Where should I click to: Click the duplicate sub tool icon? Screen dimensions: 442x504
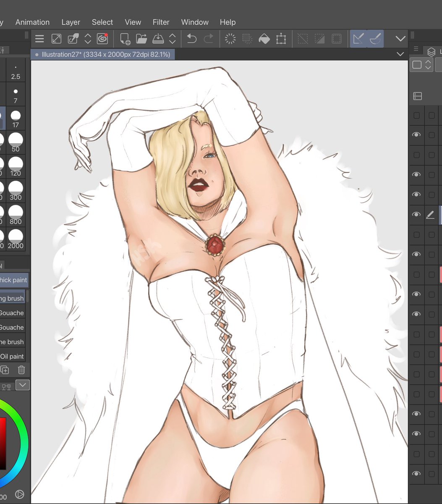pyautogui.click(x=5, y=370)
